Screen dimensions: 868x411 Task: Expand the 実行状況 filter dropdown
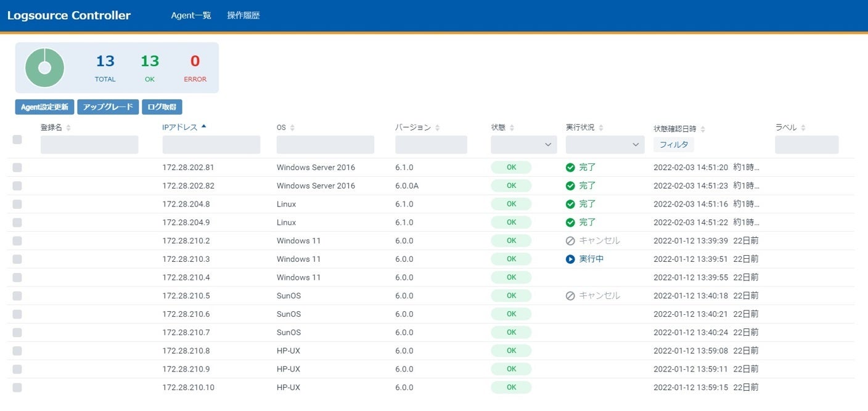(x=604, y=145)
